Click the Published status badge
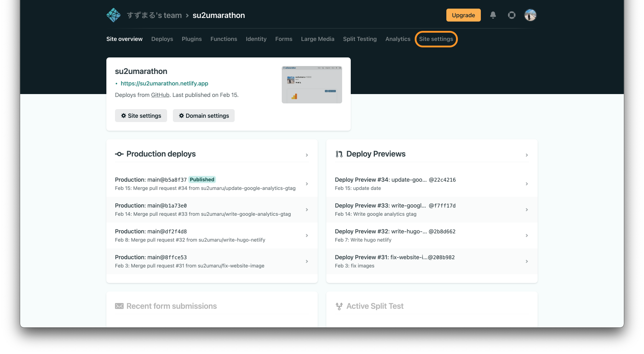The width and height of the screenshot is (644, 354). 202,180
